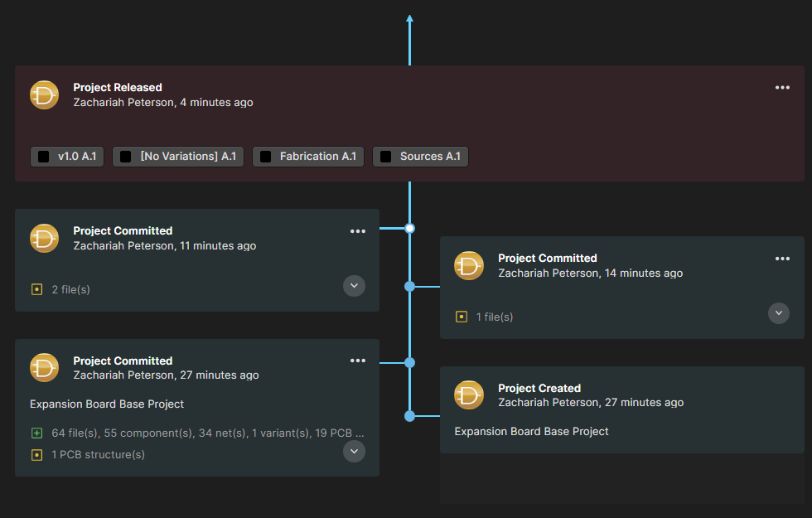Viewport: 812px width, 518px height.
Task: Click added icon beside 64 file(s)
Action: click(36, 433)
